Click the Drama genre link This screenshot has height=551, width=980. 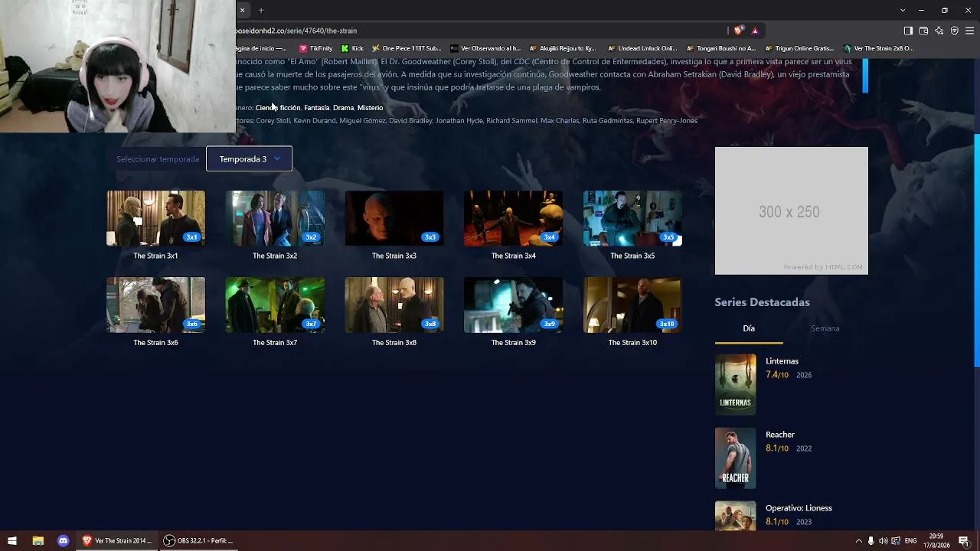[x=343, y=108]
